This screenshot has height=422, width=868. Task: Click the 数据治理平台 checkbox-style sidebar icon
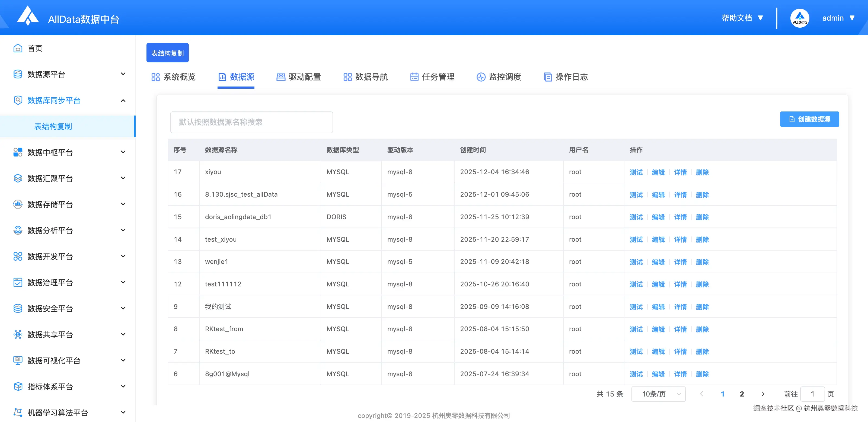18,282
